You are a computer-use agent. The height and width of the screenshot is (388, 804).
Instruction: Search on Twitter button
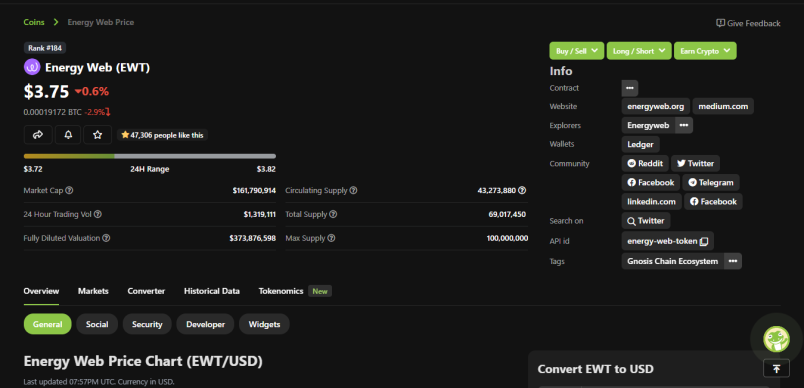click(646, 221)
